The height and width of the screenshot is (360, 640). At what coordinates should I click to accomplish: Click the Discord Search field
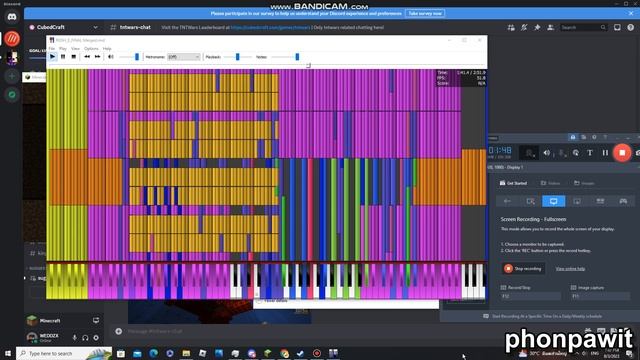coord(583,27)
